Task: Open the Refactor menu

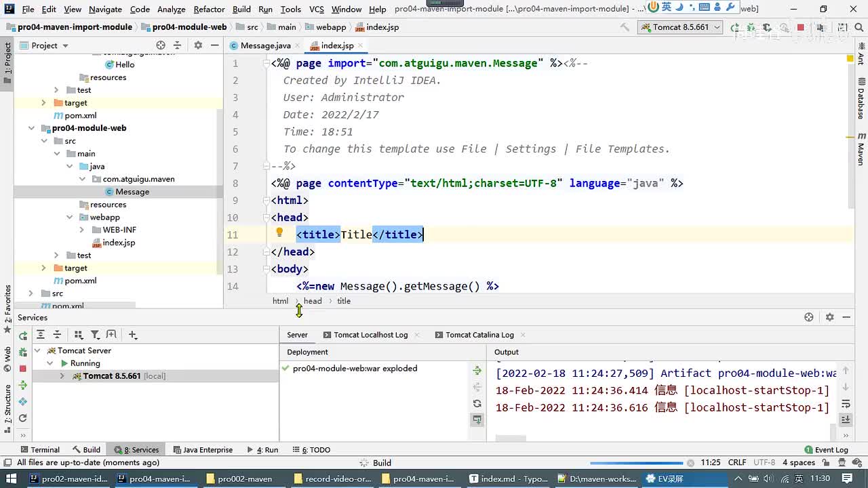Action: click(x=209, y=9)
